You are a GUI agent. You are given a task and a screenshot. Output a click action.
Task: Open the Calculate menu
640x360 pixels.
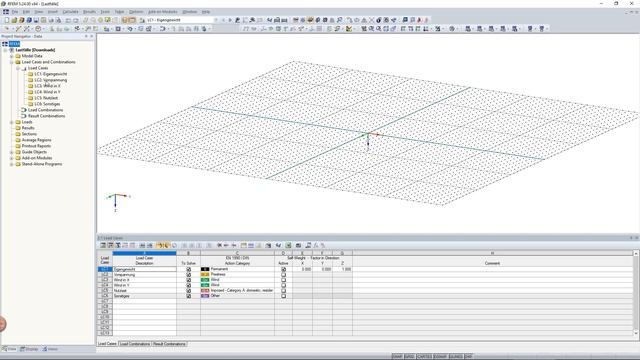click(70, 12)
